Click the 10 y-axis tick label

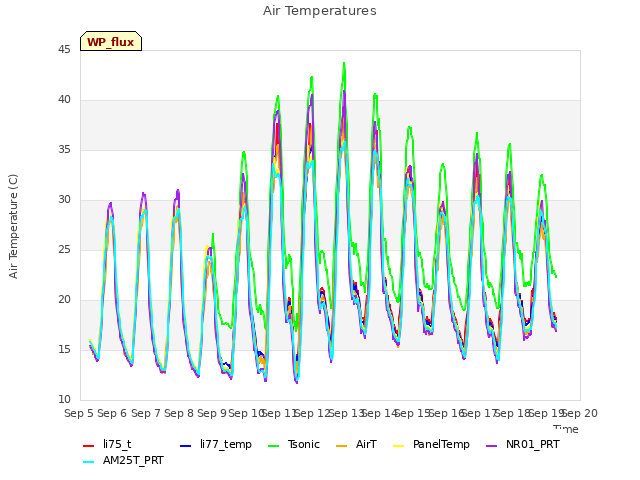point(64,399)
